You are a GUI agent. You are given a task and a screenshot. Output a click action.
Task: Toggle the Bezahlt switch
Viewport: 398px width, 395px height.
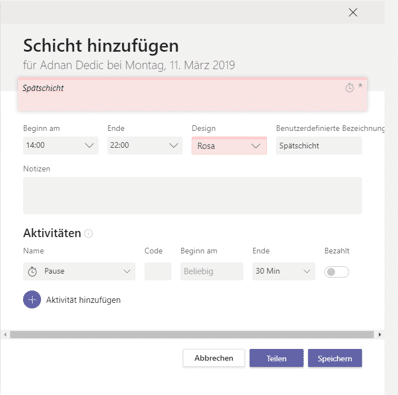pos(337,272)
